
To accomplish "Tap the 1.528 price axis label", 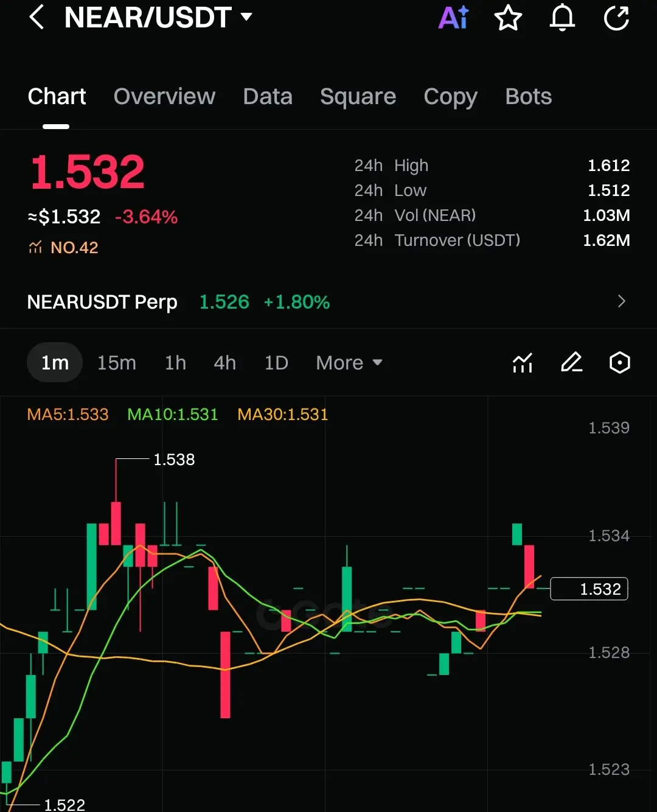I will point(609,653).
